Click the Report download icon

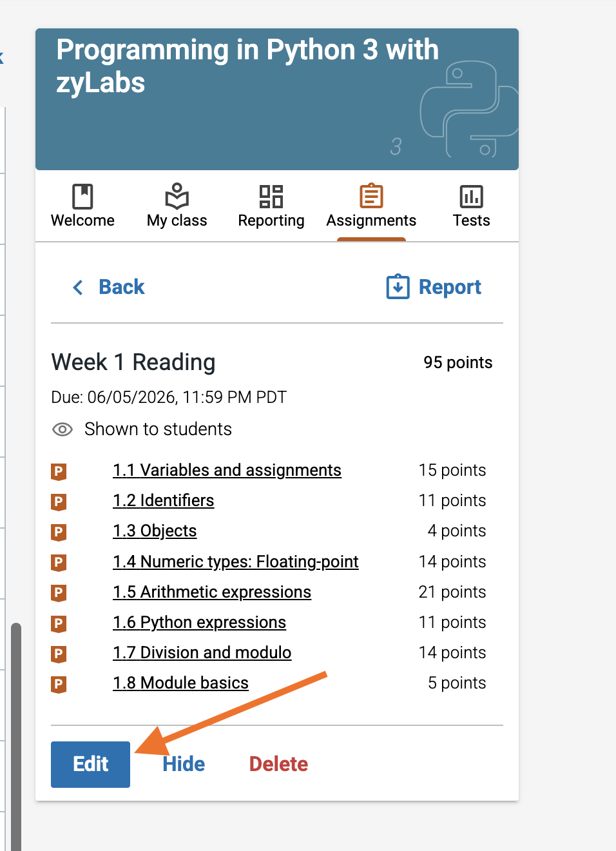coord(398,286)
